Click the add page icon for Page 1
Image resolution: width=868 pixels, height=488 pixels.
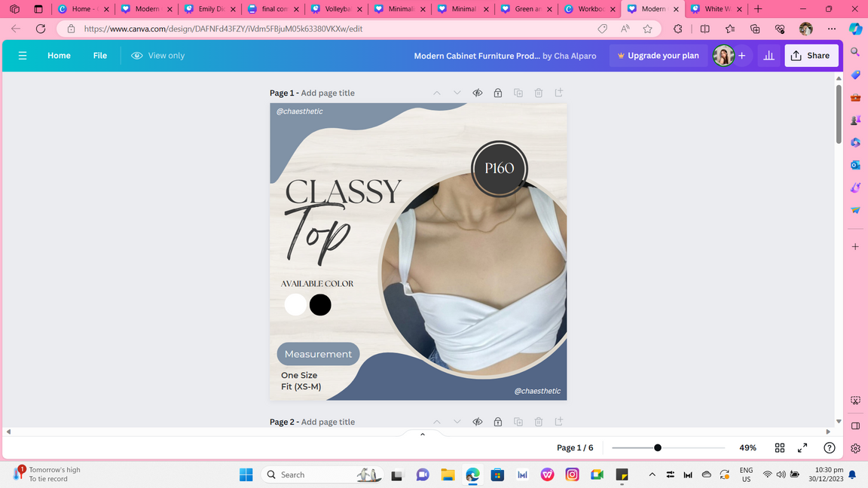(x=559, y=93)
